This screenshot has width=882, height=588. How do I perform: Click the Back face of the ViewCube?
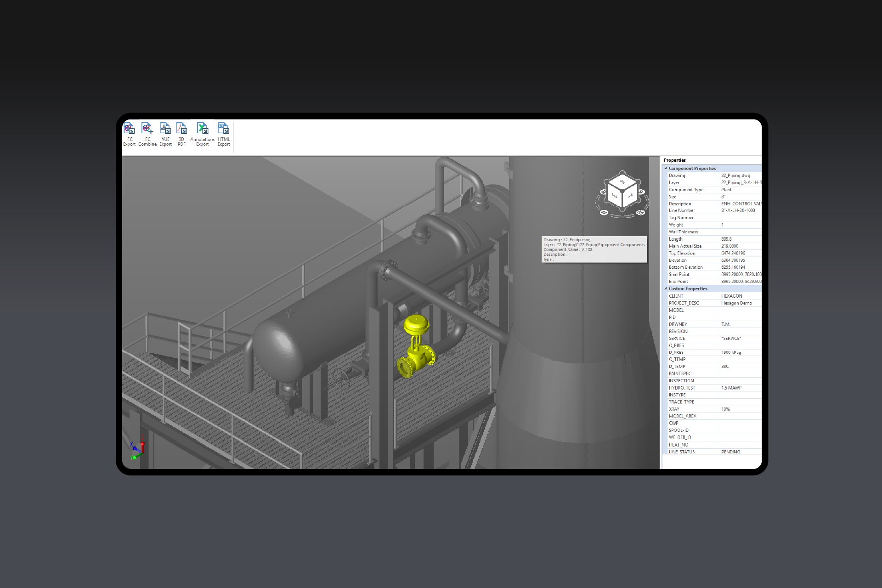pos(614,195)
